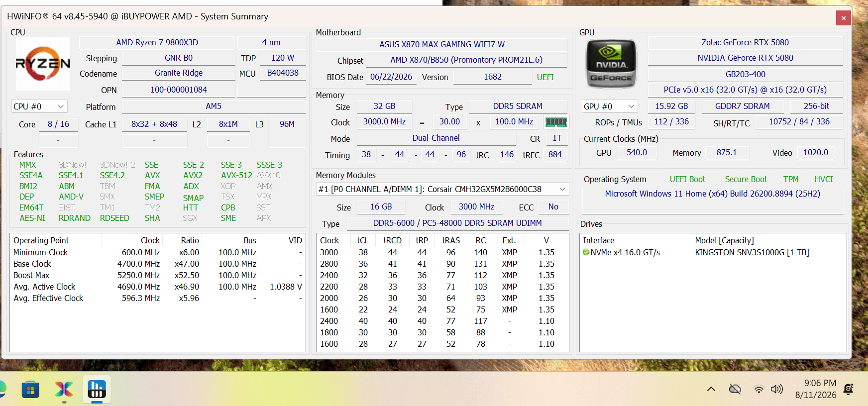This screenshot has height=406, width=868.
Task: Click the 15.92 GB GPU memory field
Action: (x=671, y=106)
